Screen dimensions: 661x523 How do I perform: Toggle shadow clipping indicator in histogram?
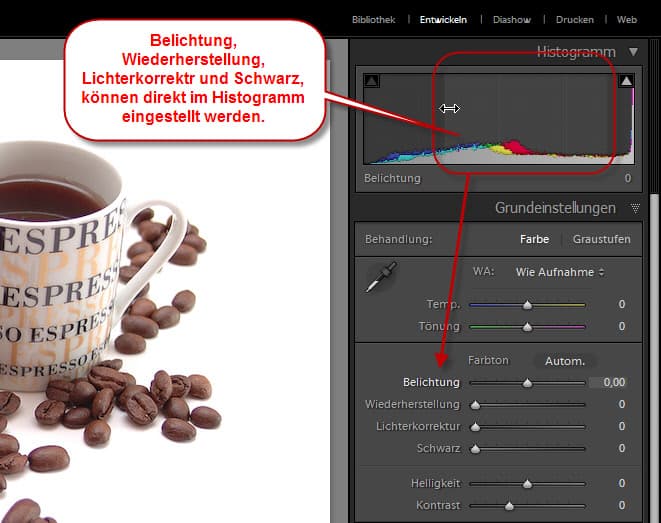point(370,82)
